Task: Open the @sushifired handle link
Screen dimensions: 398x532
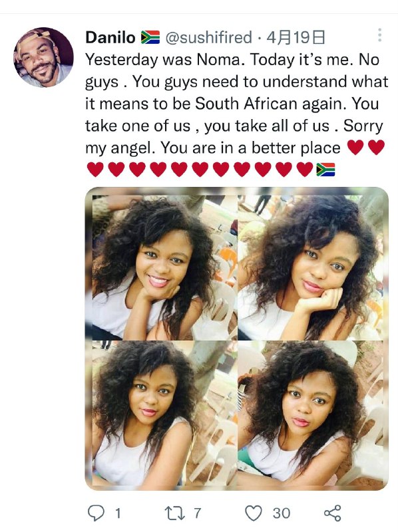Action: [x=208, y=37]
